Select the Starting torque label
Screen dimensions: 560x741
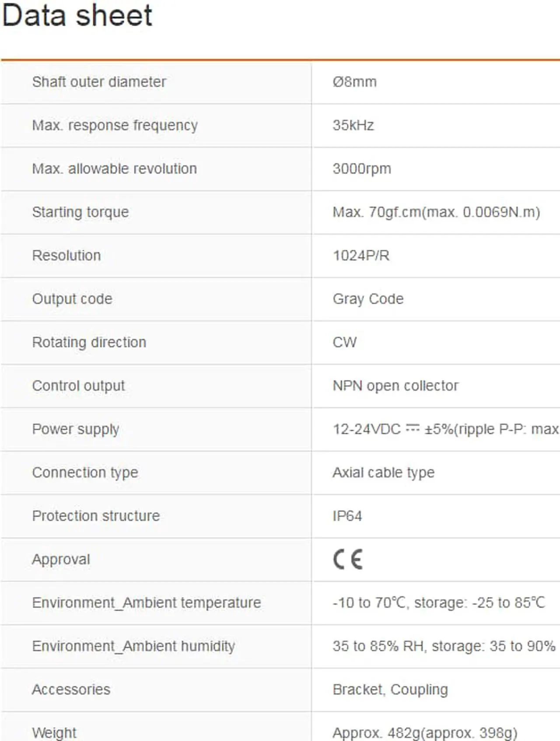[80, 212]
